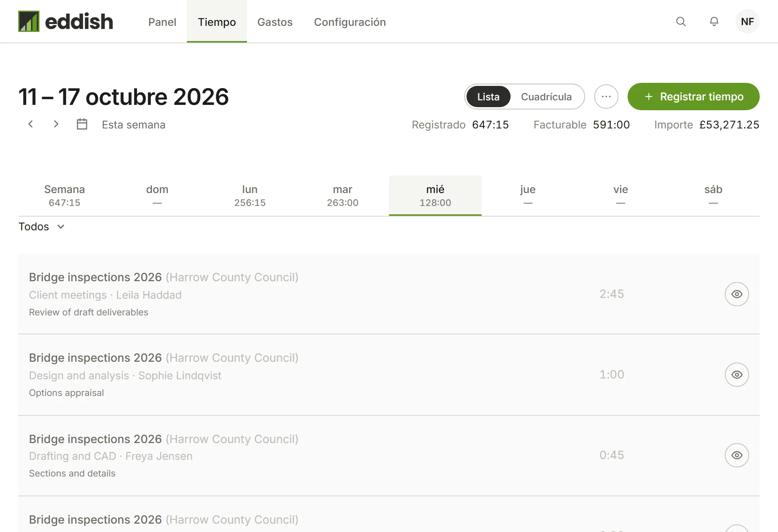Select the lun day tab
Image resolution: width=778 pixels, height=532 pixels.
[x=250, y=196]
